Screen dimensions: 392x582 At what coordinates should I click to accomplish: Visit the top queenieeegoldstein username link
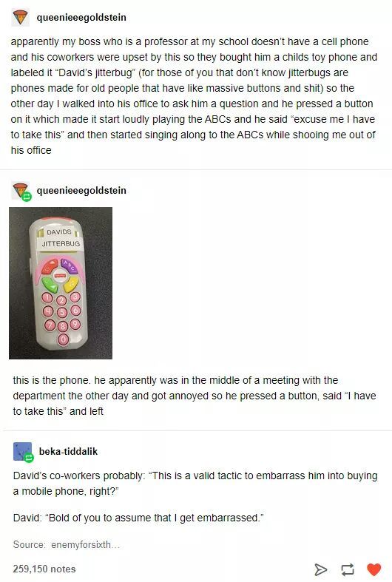(x=81, y=18)
